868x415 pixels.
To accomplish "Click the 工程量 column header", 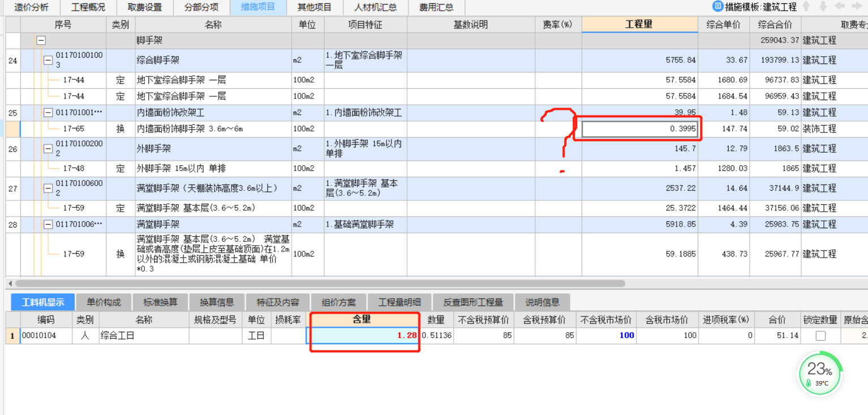I will click(x=639, y=24).
